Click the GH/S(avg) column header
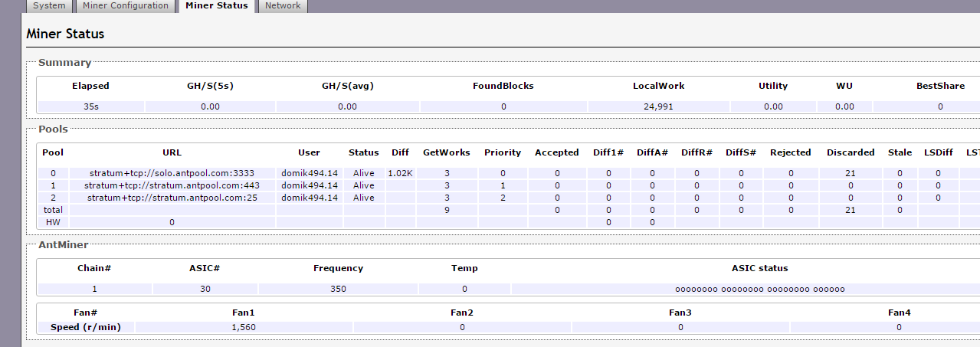The width and height of the screenshot is (980, 347). [x=347, y=87]
